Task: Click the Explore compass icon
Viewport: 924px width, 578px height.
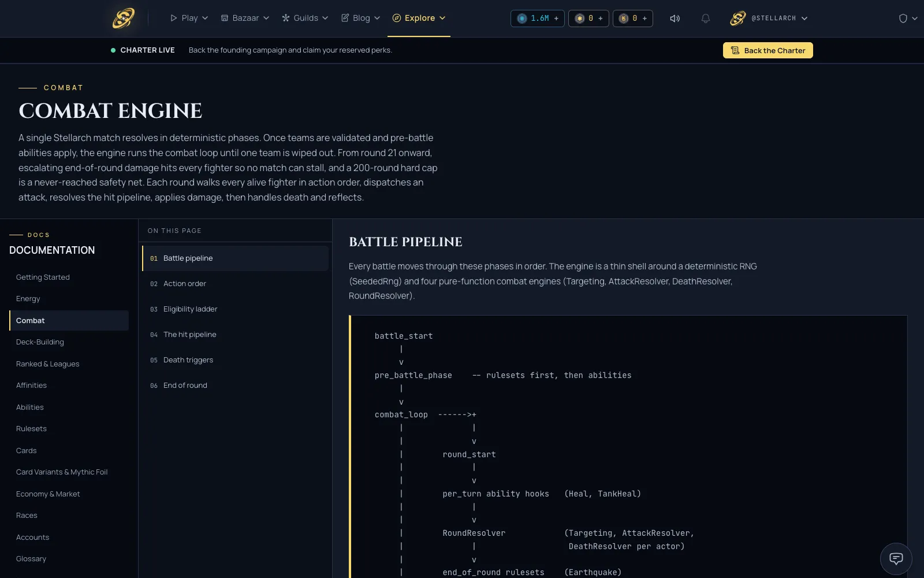Action: coord(397,18)
